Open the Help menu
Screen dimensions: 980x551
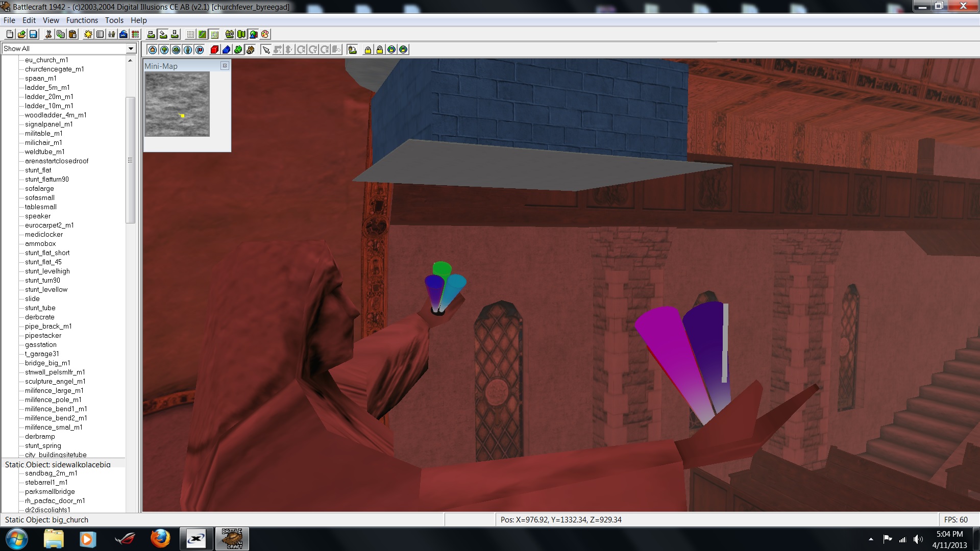point(138,20)
